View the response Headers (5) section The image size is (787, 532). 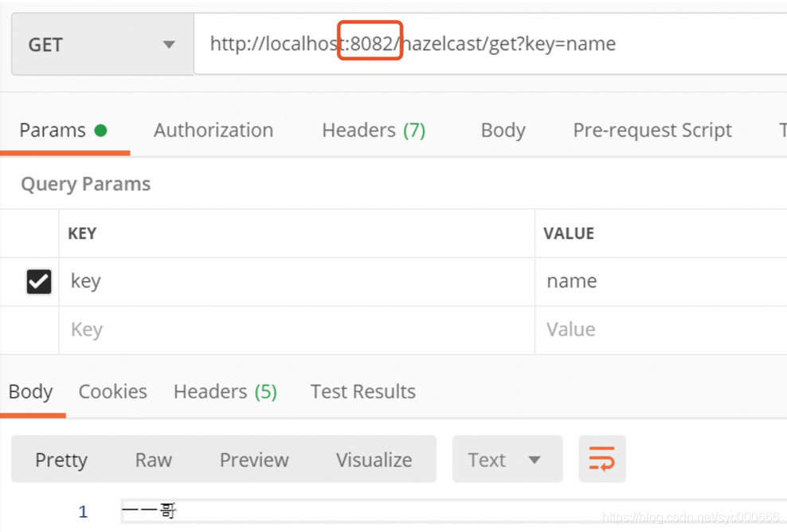coord(225,391)
